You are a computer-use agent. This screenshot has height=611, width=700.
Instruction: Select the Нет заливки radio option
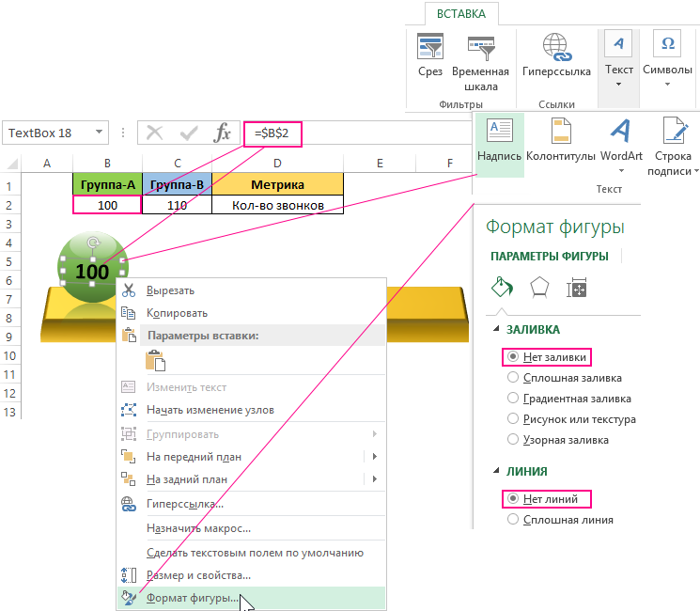click(x=513, y=358)
